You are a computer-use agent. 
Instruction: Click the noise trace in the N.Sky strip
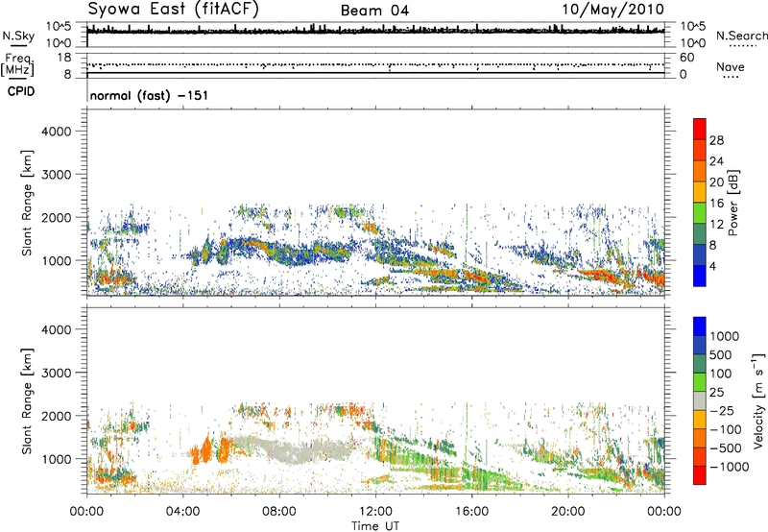(375, 31)
